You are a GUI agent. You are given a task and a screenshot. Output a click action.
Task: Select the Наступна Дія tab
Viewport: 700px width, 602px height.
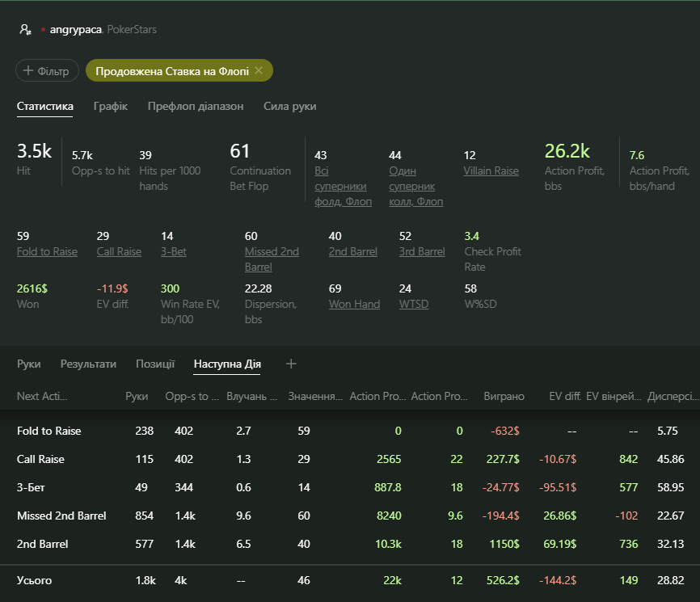(227, 364)
